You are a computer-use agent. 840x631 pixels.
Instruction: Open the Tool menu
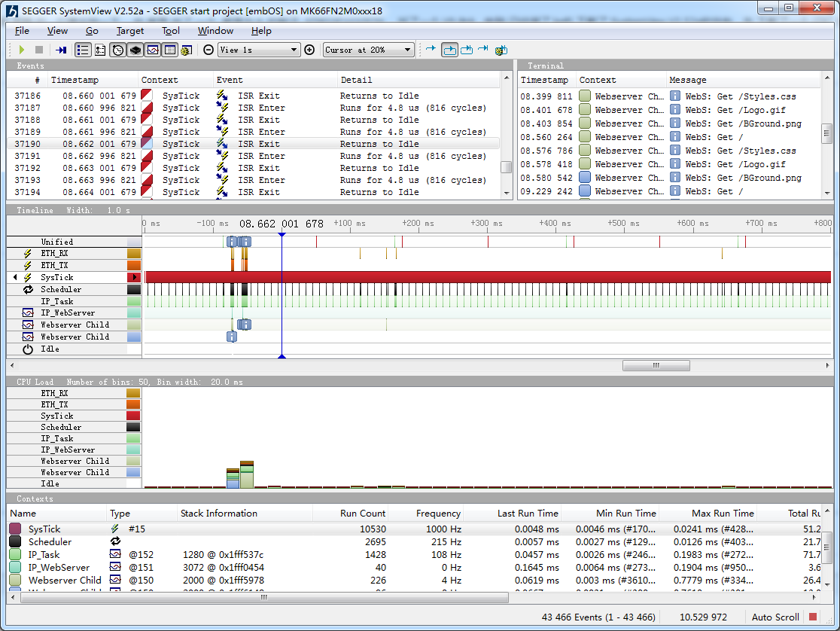pos(170,31)
